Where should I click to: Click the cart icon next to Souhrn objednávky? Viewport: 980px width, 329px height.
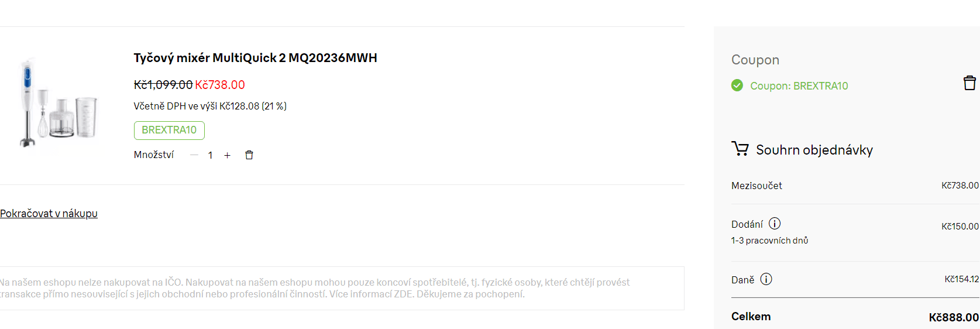pyautogui.click(x=740, y=149)
